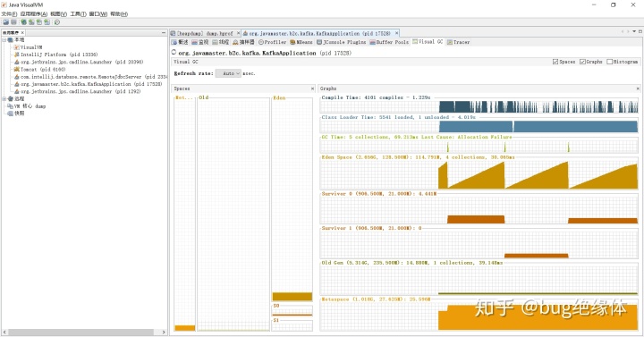Viewport: 644px width, 337px height.
Task: Uncheck the Graphs checkbox
Action: pos(582,62)
